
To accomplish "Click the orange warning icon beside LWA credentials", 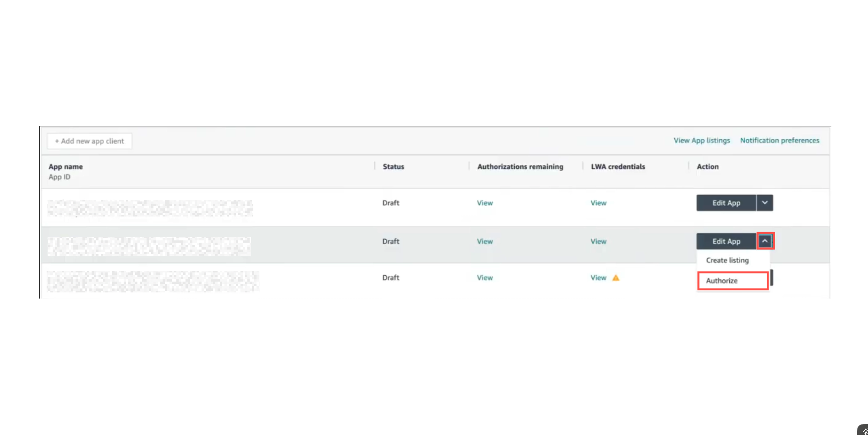I will click(616, 277).
